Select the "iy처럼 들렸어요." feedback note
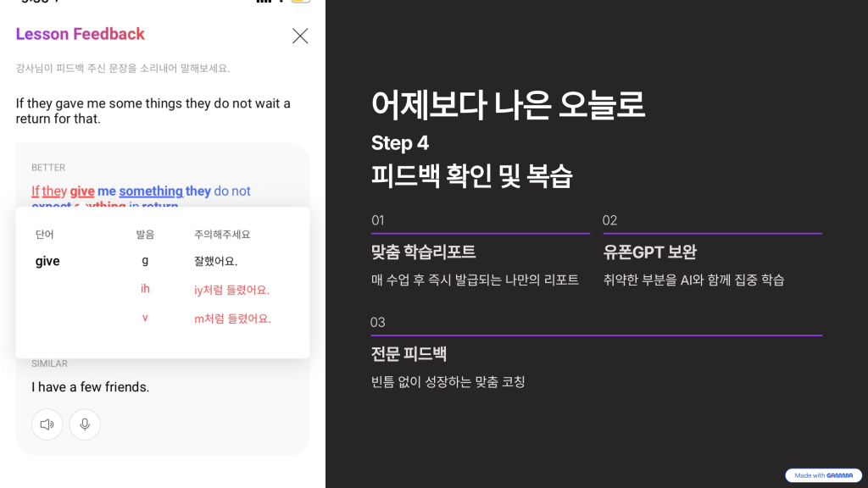 click(231, 290)
